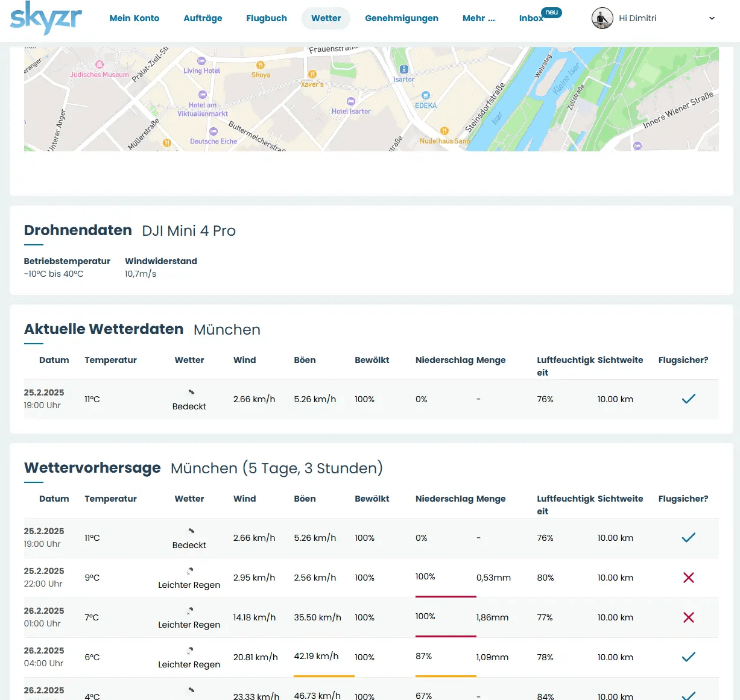Click the 87% precipitation probability

tap(423, 656)
